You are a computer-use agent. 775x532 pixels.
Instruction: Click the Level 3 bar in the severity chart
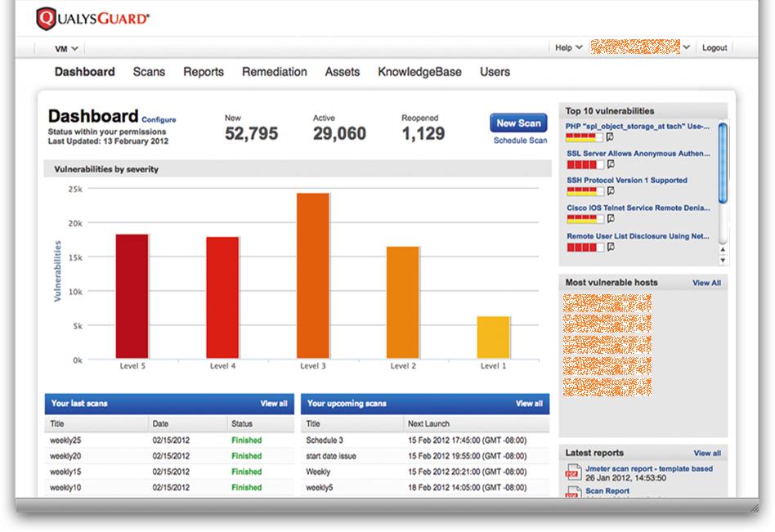313,275
